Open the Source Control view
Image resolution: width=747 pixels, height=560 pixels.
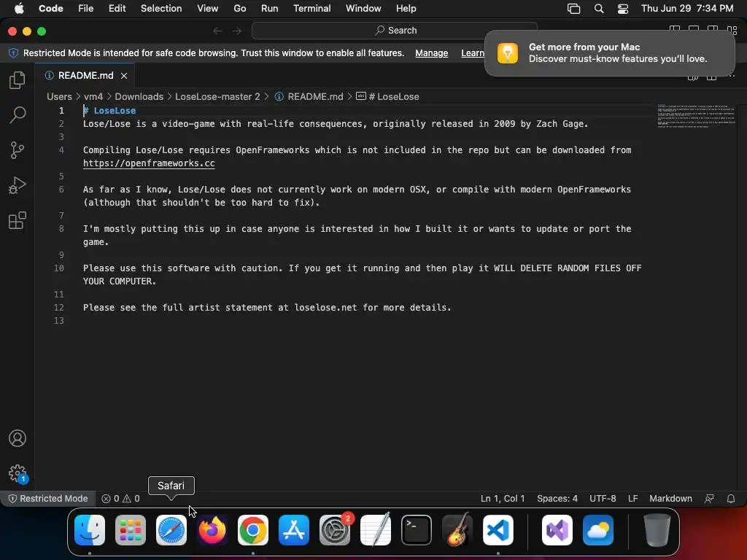coord(18,150)
